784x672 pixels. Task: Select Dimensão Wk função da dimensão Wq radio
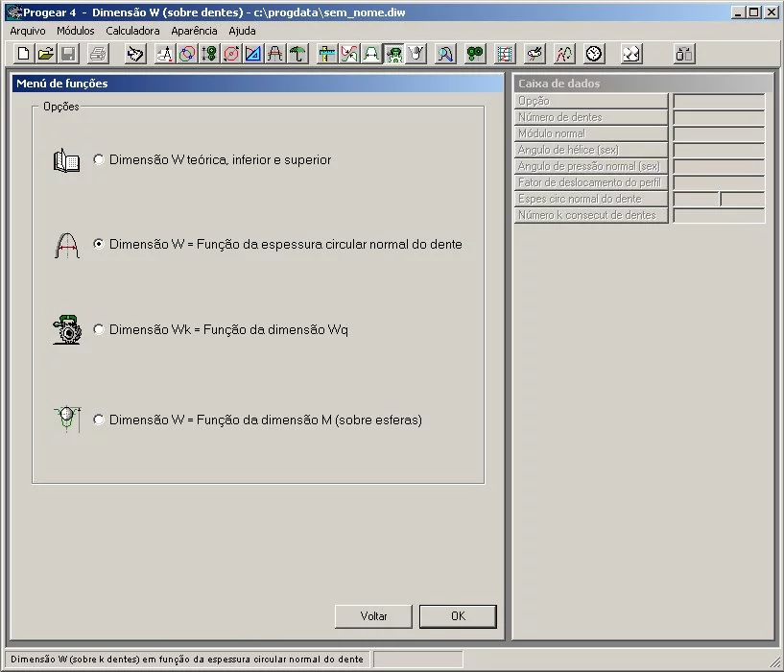99,329
